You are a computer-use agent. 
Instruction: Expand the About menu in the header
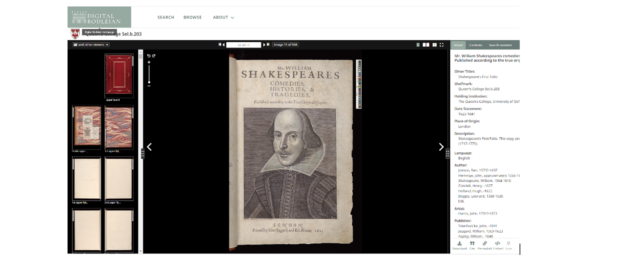point(223,17)
